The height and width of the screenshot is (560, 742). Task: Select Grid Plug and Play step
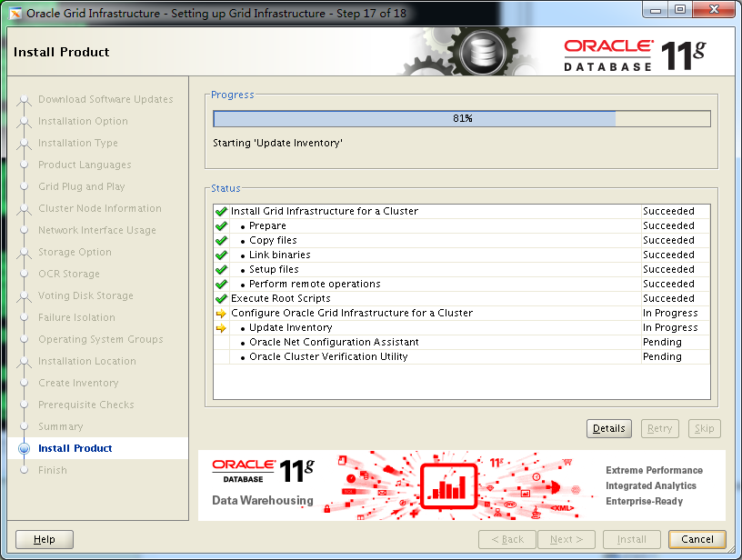coord(82,186)
